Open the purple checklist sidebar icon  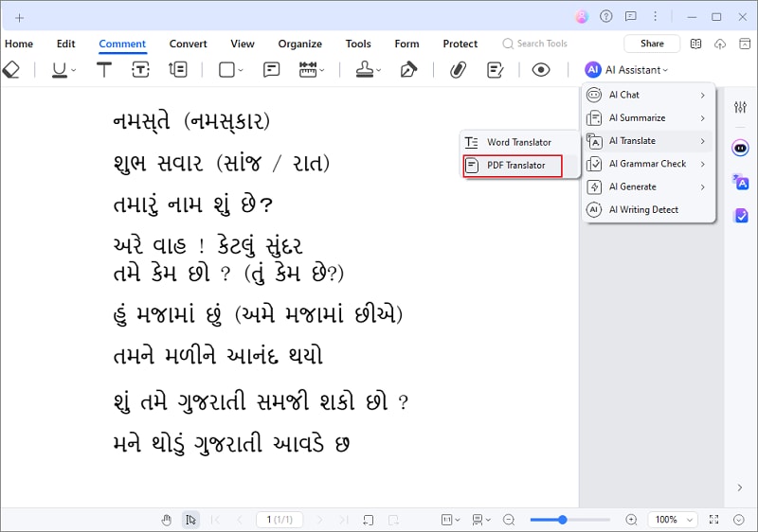[x=741, y=216]
